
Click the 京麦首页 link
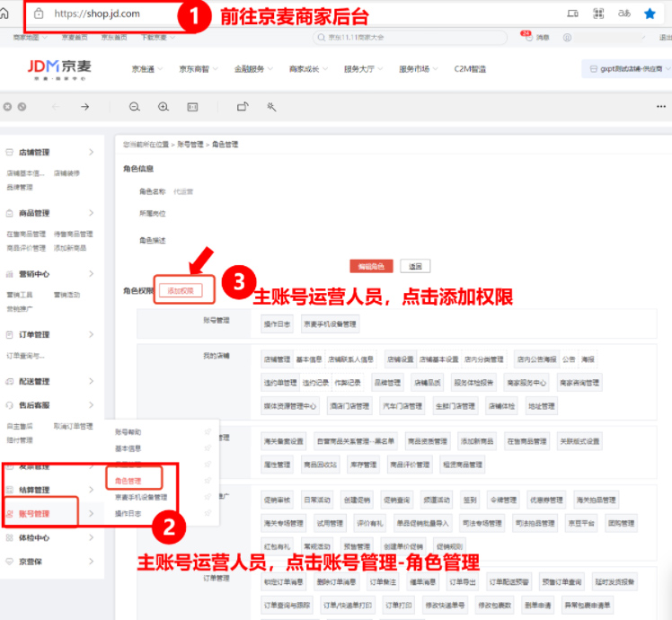(75, 38)
